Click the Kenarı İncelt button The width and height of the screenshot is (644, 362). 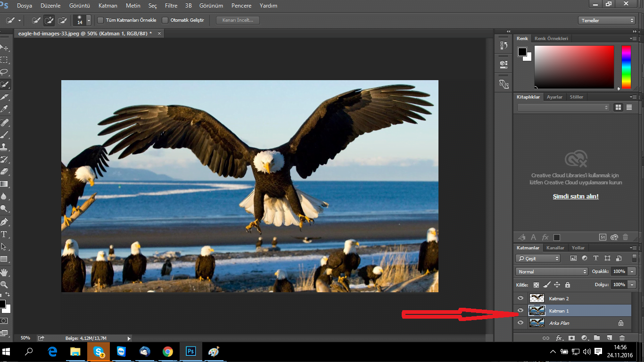click(238, 20)
